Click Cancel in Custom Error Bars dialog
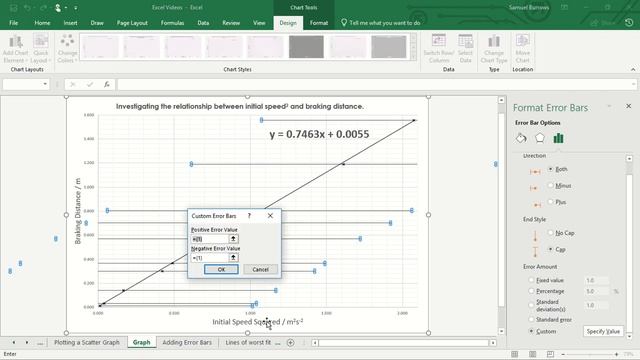This screenshot has height=360, width=640. click(x=260, y=269)
